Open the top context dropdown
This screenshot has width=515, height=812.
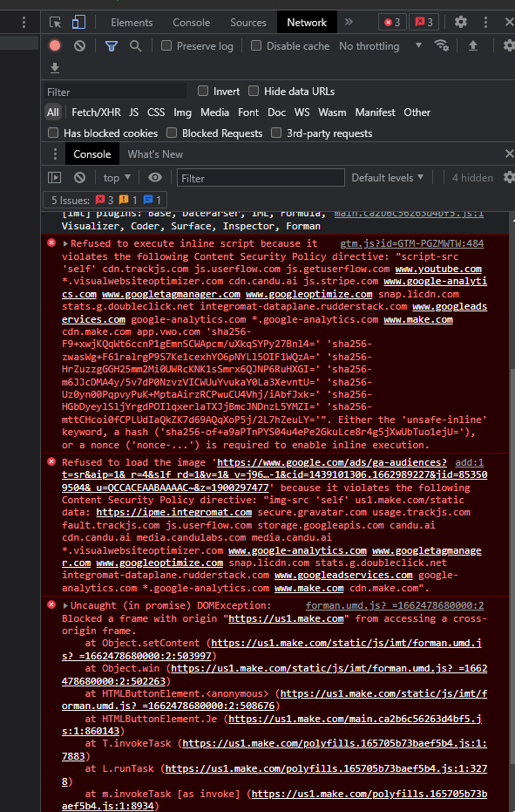[117, 178]
